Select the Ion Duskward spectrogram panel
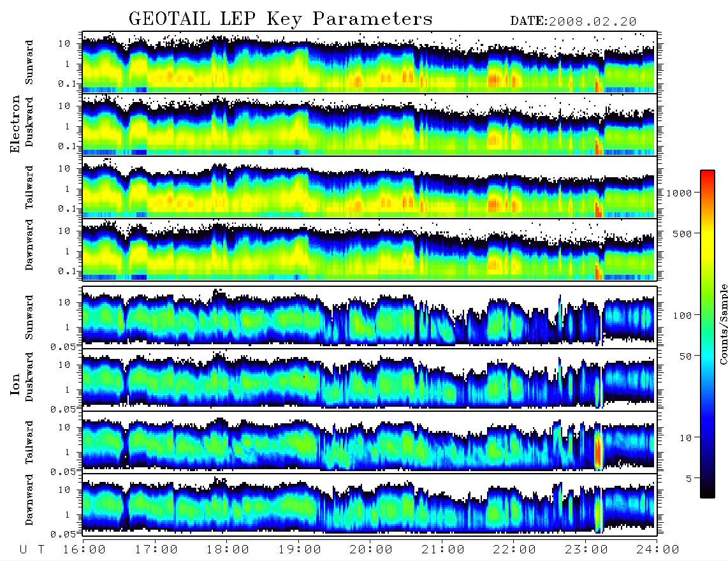Image resolution: width=728 pixels, height=561 pixels. [370, 379]
